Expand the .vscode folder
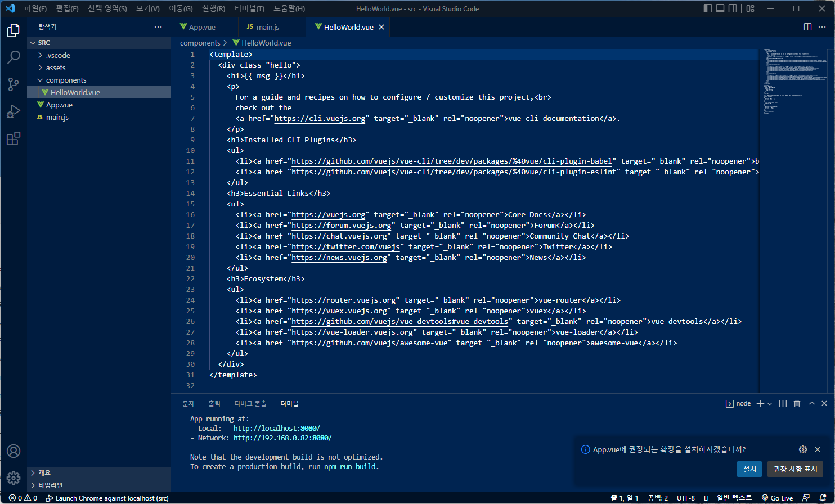Screen dimensions: 835x504 point(58,56)
